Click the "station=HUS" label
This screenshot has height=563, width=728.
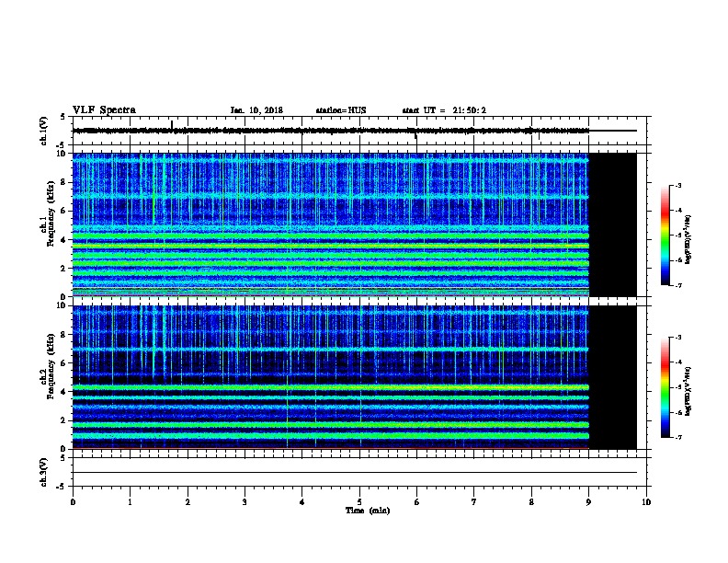pyautogui.click(x=341, y=110)
